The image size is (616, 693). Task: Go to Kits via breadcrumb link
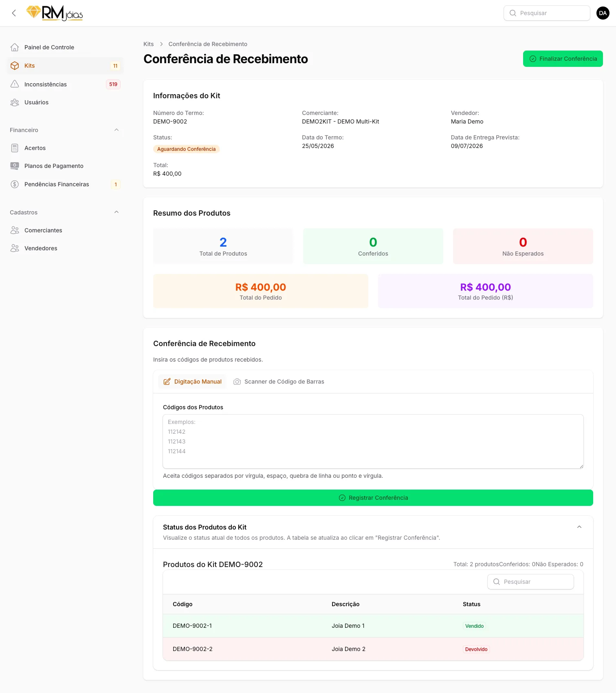(x=148, y=44)
